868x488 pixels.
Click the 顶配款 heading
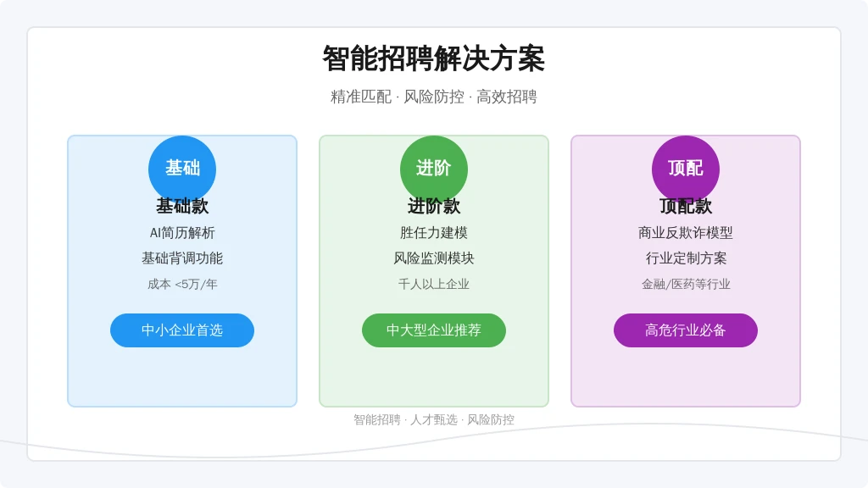685,207
